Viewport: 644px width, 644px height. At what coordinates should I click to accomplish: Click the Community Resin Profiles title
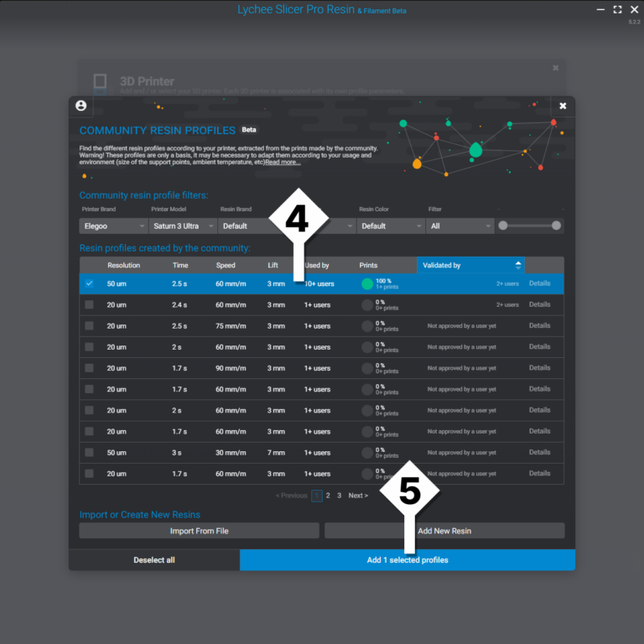tap(158, 130)
